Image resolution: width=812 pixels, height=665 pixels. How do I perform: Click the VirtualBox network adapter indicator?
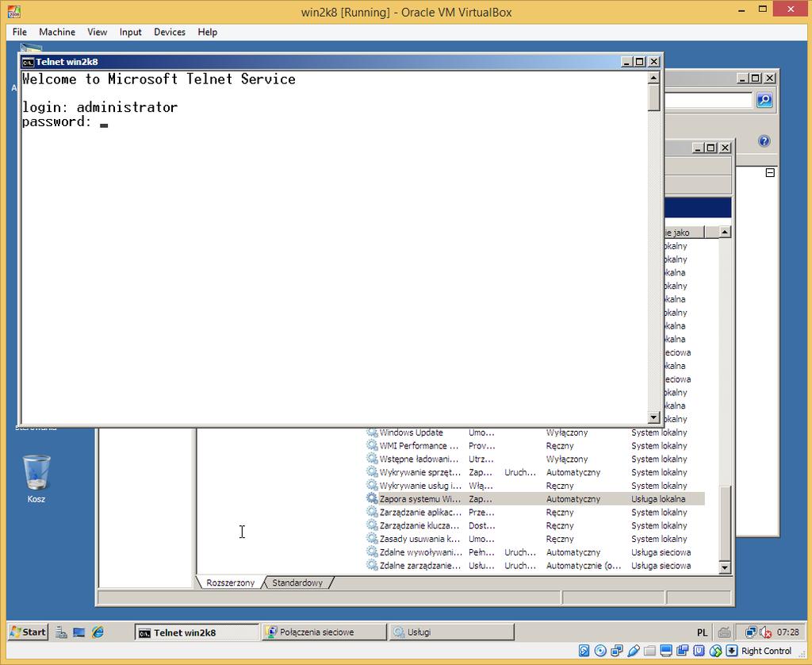pos(617,651)
